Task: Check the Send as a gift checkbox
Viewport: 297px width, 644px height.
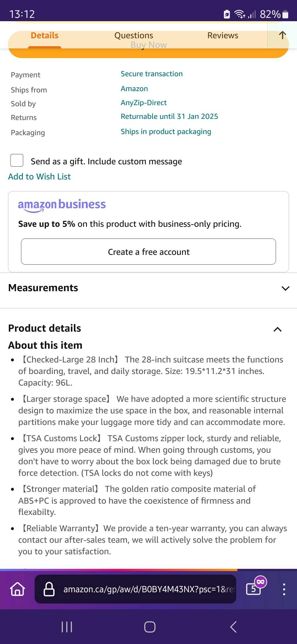Action: [17, 160]
